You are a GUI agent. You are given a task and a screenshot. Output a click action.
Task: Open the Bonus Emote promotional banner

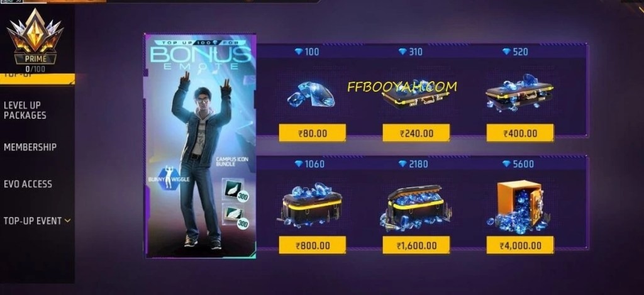point(200,146)
